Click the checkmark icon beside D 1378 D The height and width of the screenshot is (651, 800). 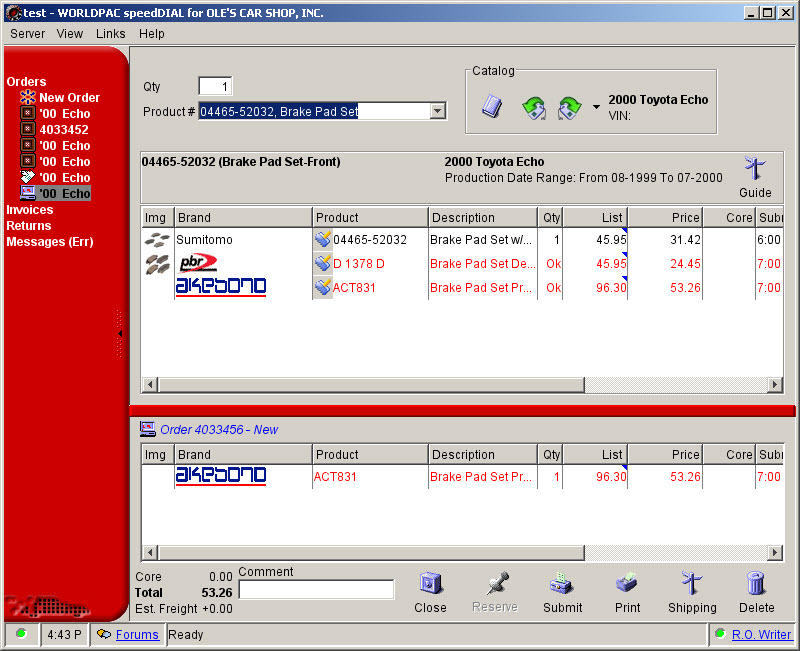(322, 264)
